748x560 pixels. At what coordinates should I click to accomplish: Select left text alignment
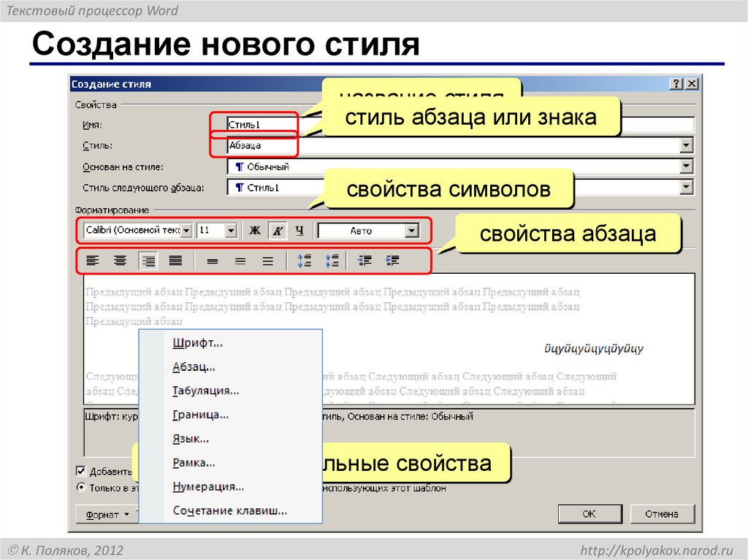point(93,260)
